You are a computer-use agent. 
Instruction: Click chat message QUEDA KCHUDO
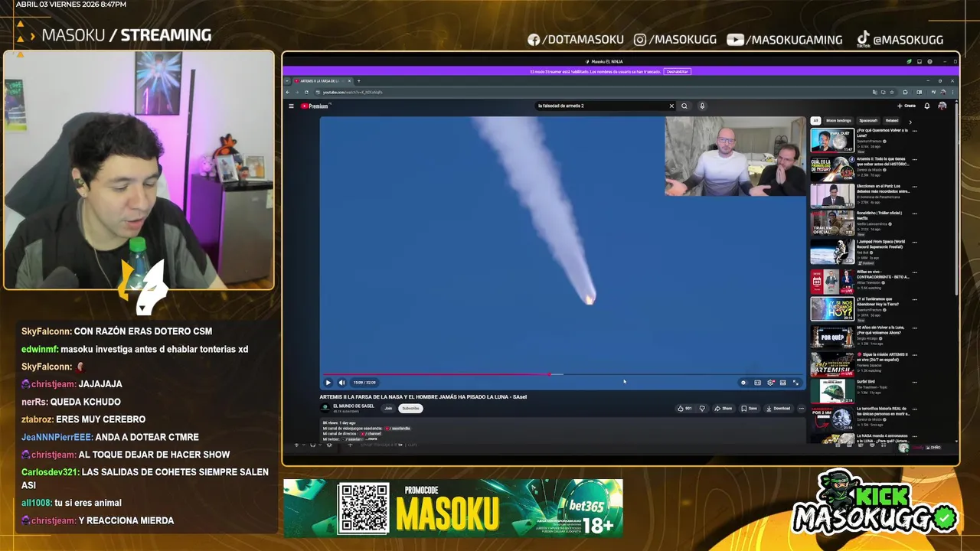(x=85, y=402)
